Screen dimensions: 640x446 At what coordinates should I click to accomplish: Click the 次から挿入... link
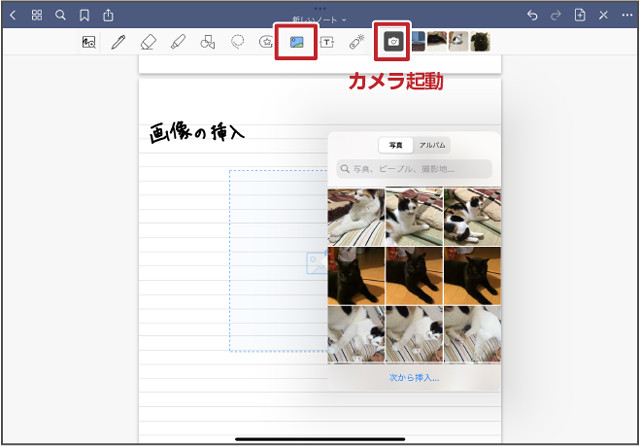pos(414,378)
